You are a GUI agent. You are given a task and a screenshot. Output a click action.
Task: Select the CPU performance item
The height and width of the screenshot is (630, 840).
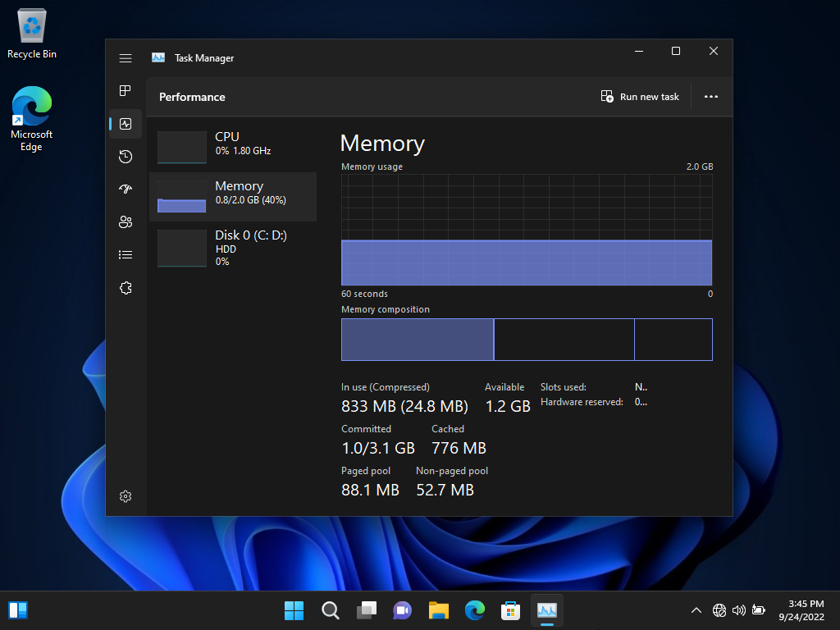point(233,146)
